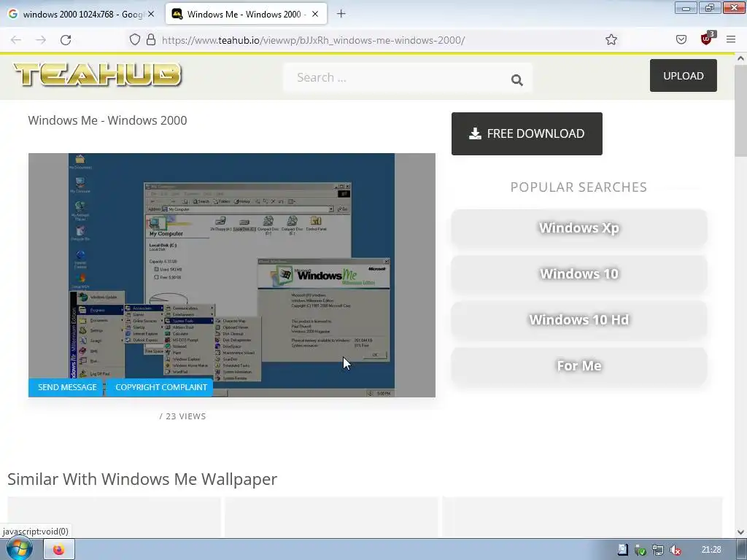Click the browser forward arrow
The height and width of the screenshot is (560, 747).
click(41, 40)
